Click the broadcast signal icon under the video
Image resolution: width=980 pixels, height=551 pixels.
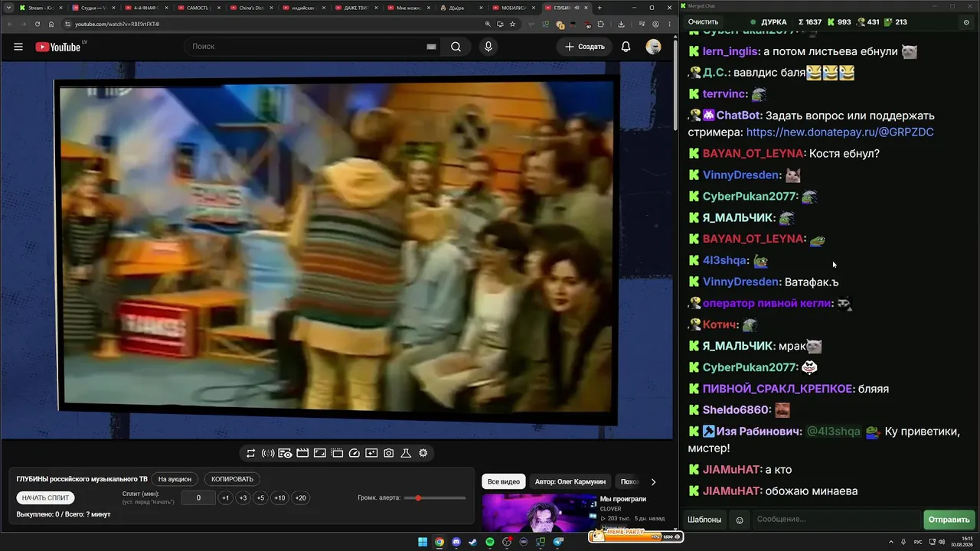pyautogui.click(x=268, y=453)
